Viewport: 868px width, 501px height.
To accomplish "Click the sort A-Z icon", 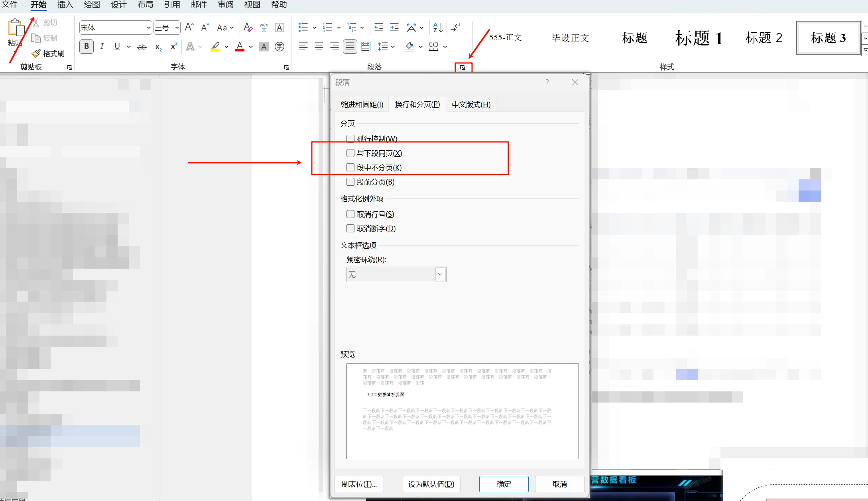I will click(437, 28).
